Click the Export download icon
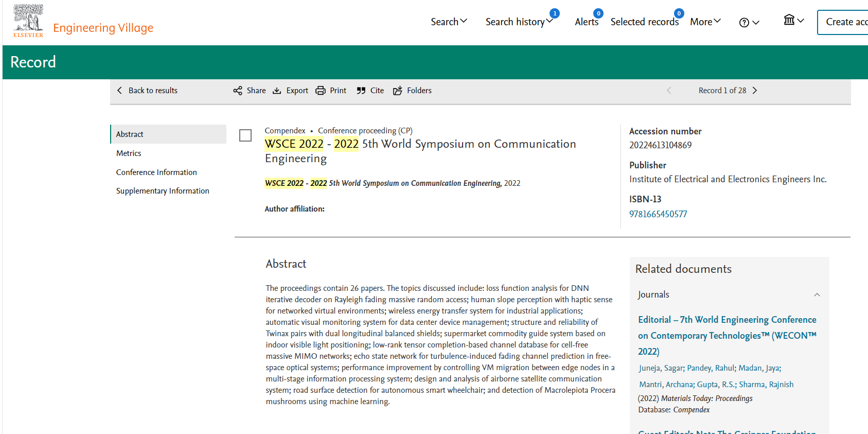 [x=277, y=91]
